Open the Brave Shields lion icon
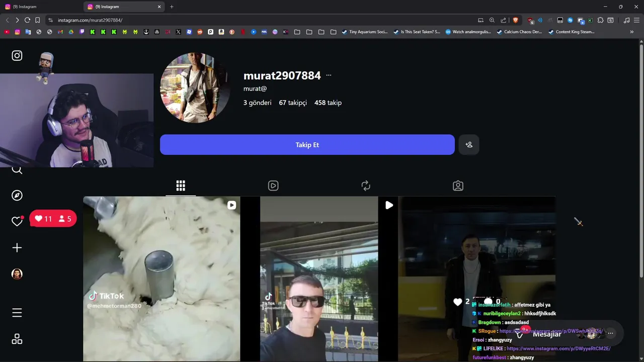Viewport: 644px width, 362px height. 515,20
